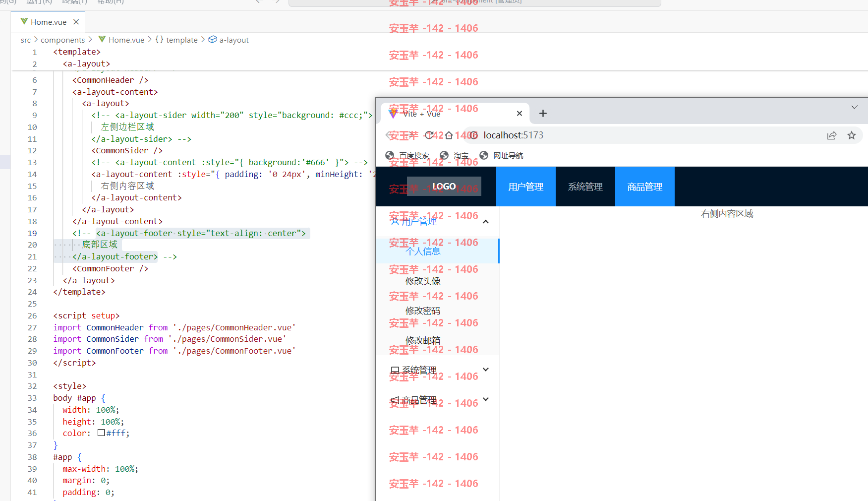This screenshot has height=501, width=868.
Task: Bookmark the page with star icon
Action: tap(852, 135)
